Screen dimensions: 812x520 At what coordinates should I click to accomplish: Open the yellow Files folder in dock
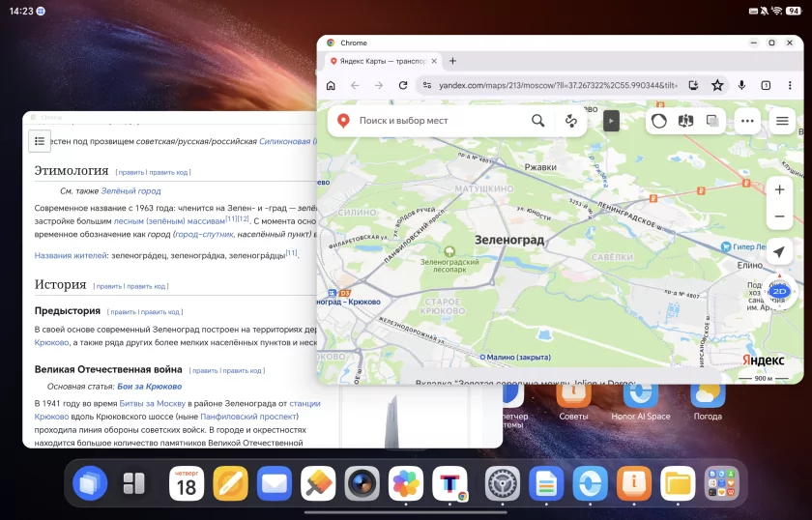coord(678,483)
